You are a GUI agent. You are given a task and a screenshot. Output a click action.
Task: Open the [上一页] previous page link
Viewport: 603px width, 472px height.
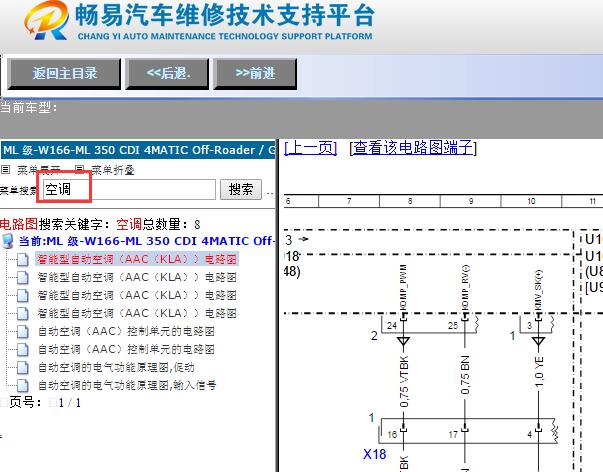pyautogui.click(x=311, y=148)
